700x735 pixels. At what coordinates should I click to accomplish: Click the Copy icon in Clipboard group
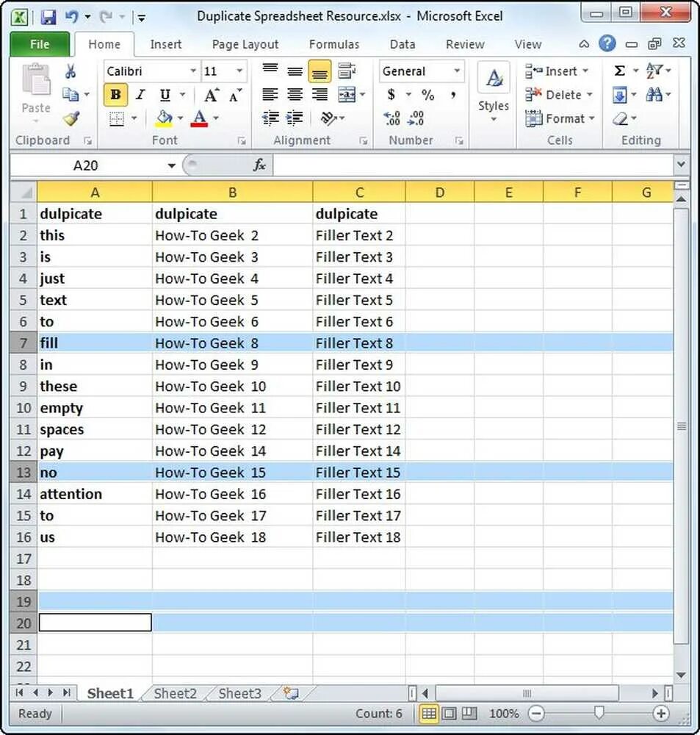coord(71,95)
